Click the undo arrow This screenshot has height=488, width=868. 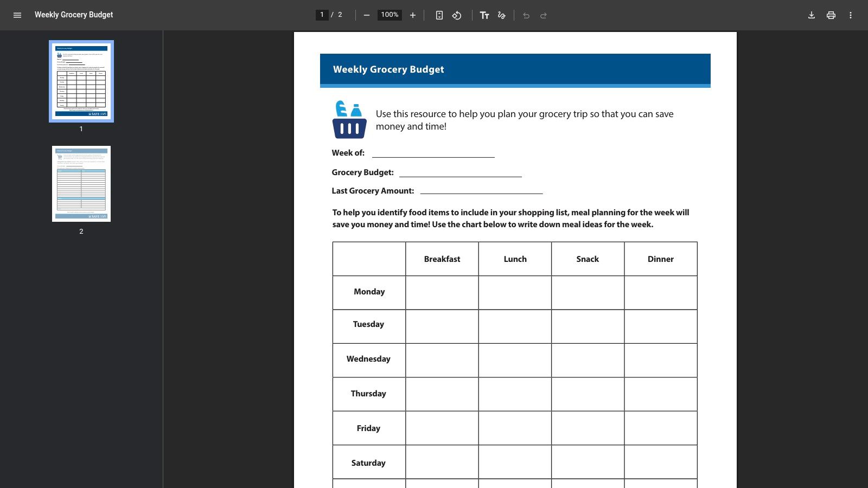[x=526, y=15]
